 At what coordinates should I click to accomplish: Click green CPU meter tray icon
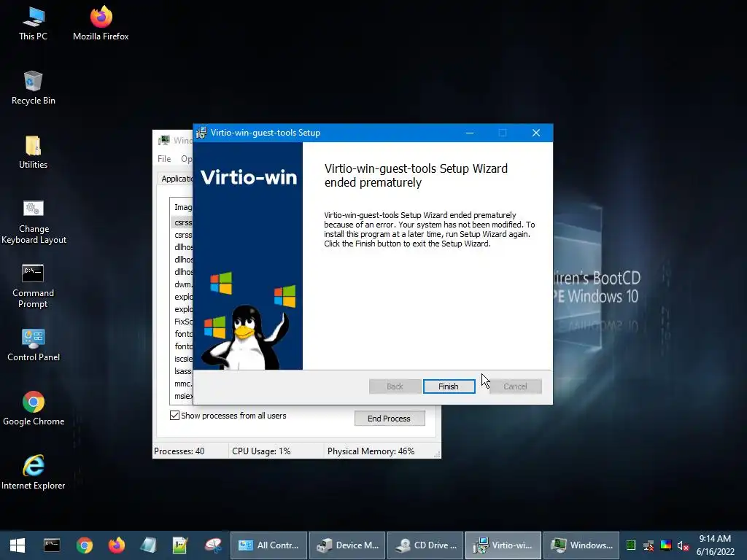coord(631,545)
